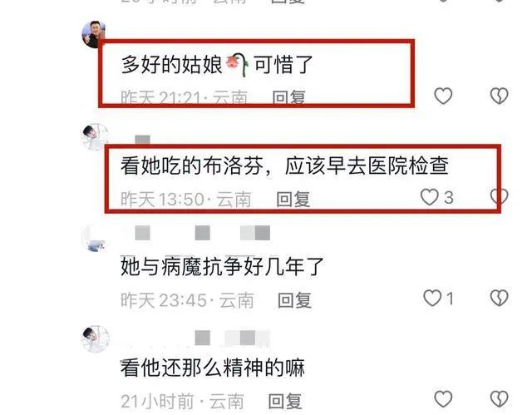Open avatar of '看他还那么精神的嘛' commenter
Viewport: 532px width, 415px height.
[96, 339]
